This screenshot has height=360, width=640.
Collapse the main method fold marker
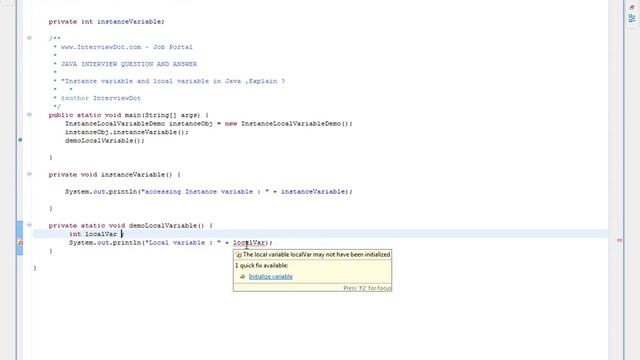click(29, 115)
